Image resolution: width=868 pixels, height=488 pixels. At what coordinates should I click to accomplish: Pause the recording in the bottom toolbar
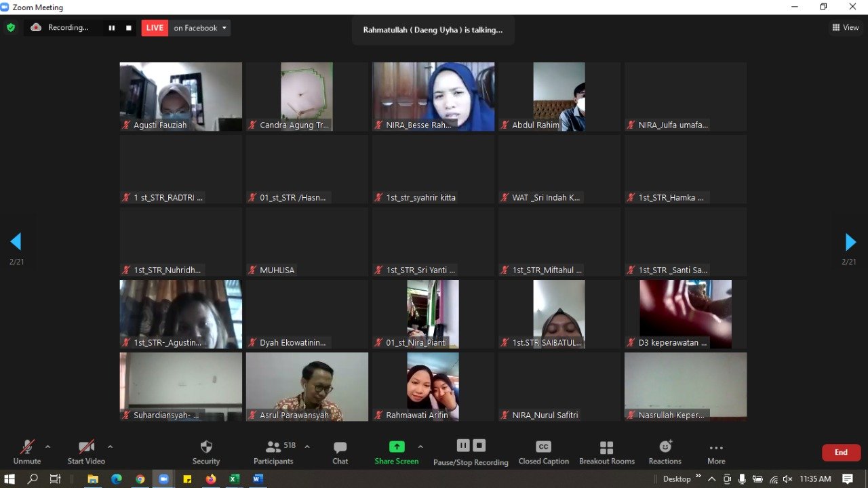point(463,445)
